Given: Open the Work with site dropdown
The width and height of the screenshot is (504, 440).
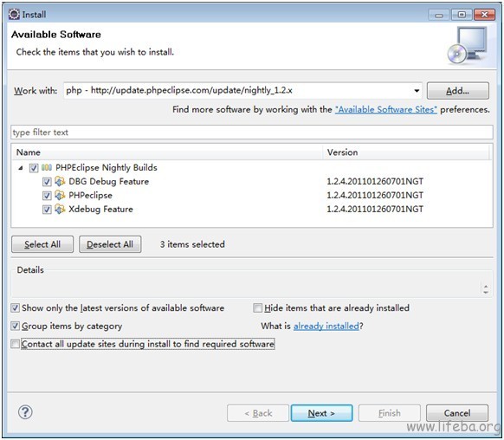Looking at the screenshot, I should pos(417,91).
